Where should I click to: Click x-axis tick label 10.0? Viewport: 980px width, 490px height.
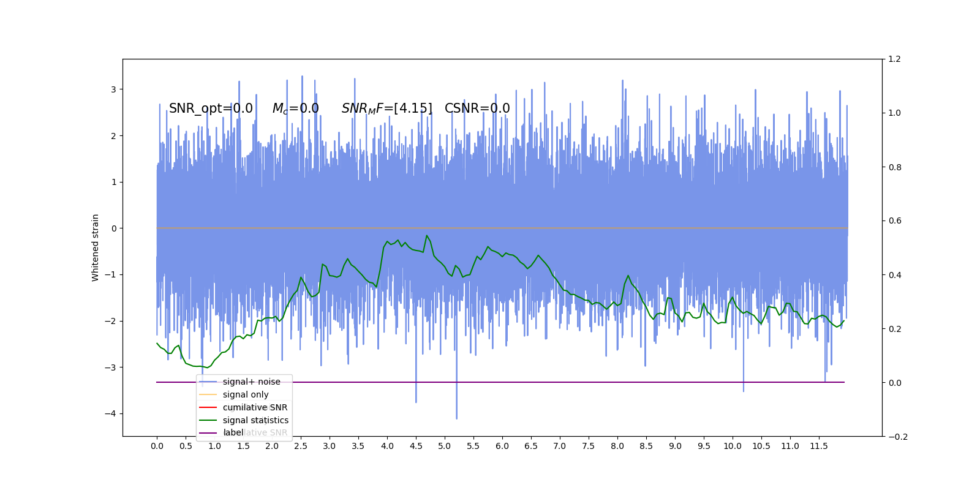tap(733, 446)
